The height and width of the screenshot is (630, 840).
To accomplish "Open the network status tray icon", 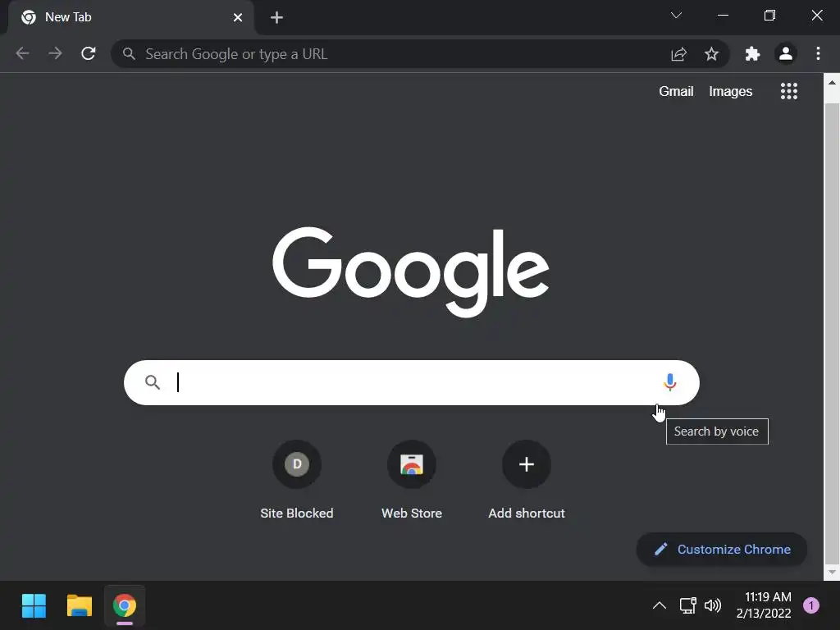I will click(x=688, y=605).
